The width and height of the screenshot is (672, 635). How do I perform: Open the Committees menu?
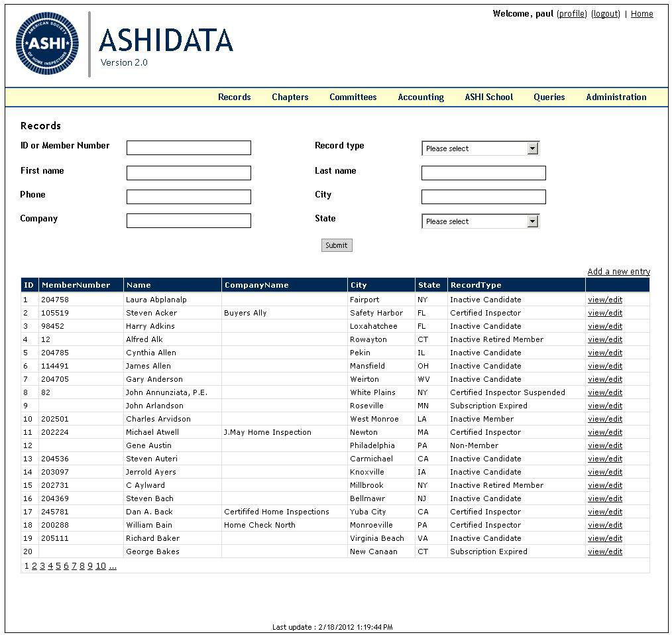[353, 97]
